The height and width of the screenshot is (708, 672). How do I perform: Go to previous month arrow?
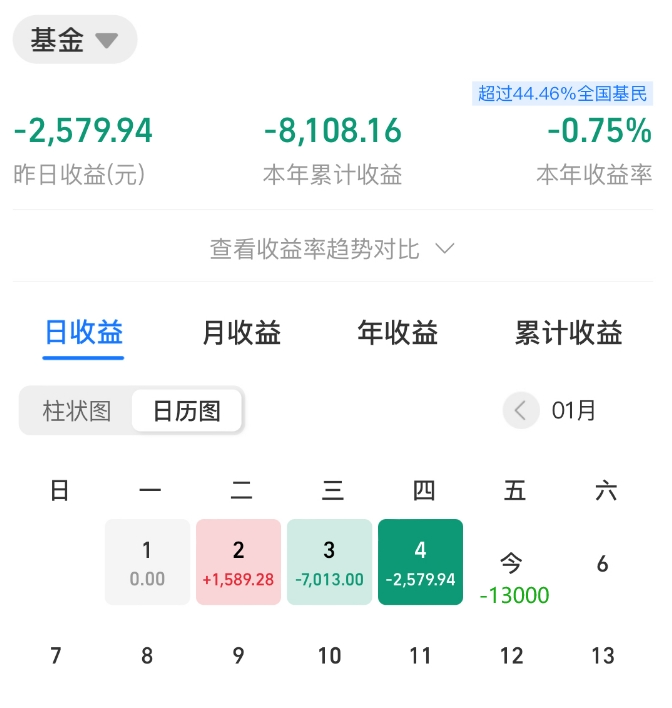pyautogui.click(x=521, y=410)
